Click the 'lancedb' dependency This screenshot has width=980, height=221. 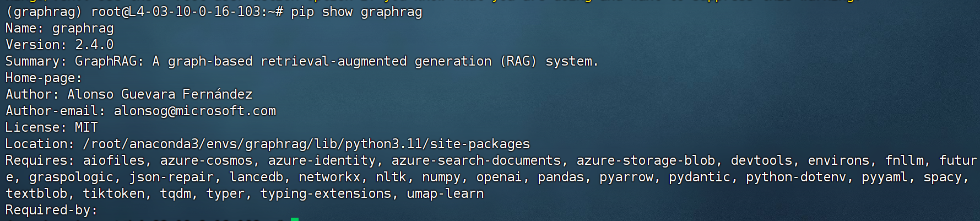coord(256,177)
